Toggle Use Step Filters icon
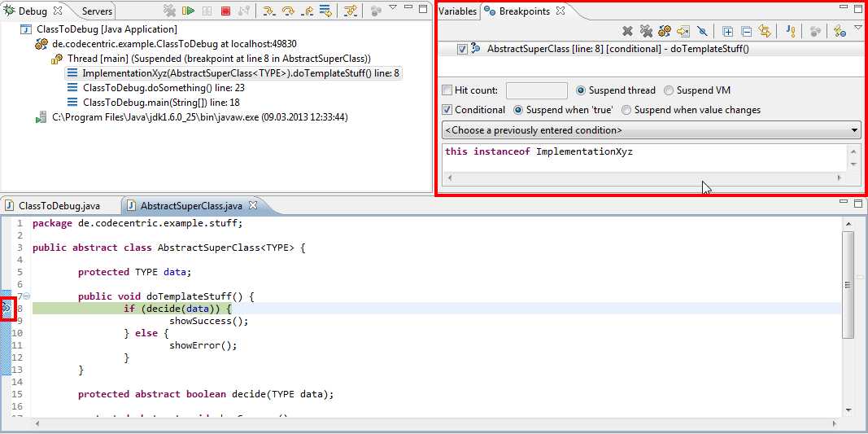The width and height of the screenshot is (868, 434). (350, 10)
